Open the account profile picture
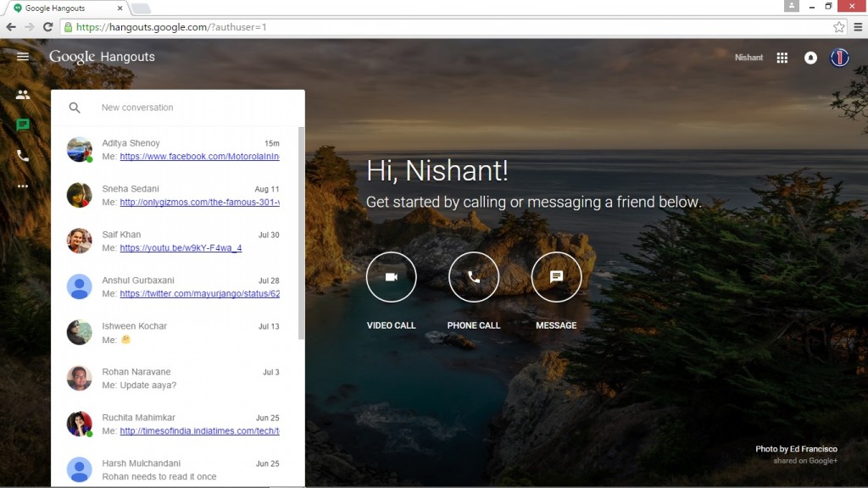Viewport: 868px width, 488px height. pyautogui.click(x=840, y=58)
